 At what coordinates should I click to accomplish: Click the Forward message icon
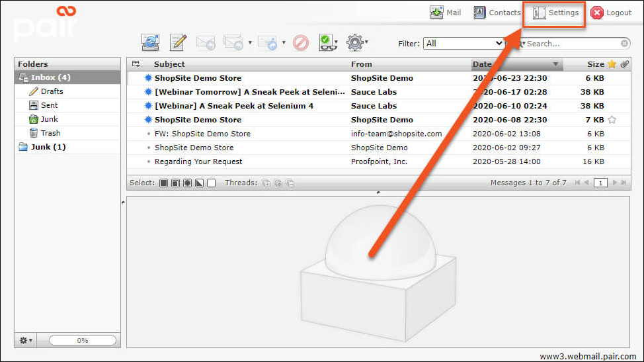(x=267, y=42)
